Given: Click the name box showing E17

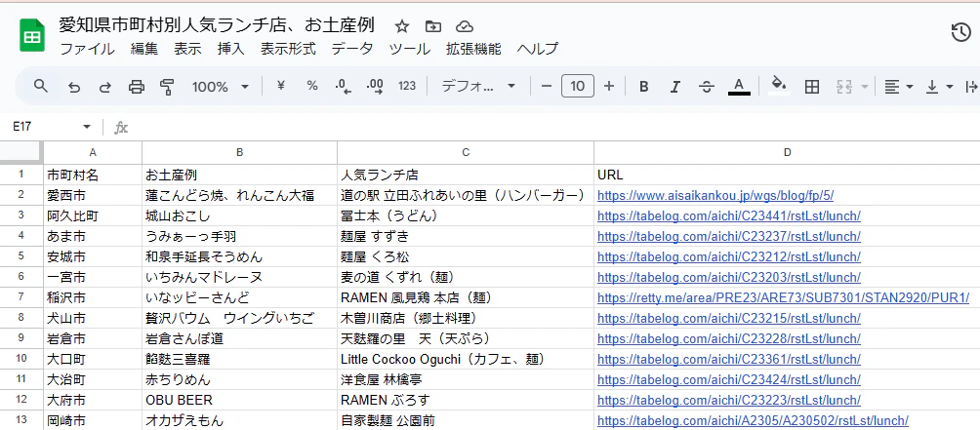Looking at the screenshot, I should coord(44,127).
